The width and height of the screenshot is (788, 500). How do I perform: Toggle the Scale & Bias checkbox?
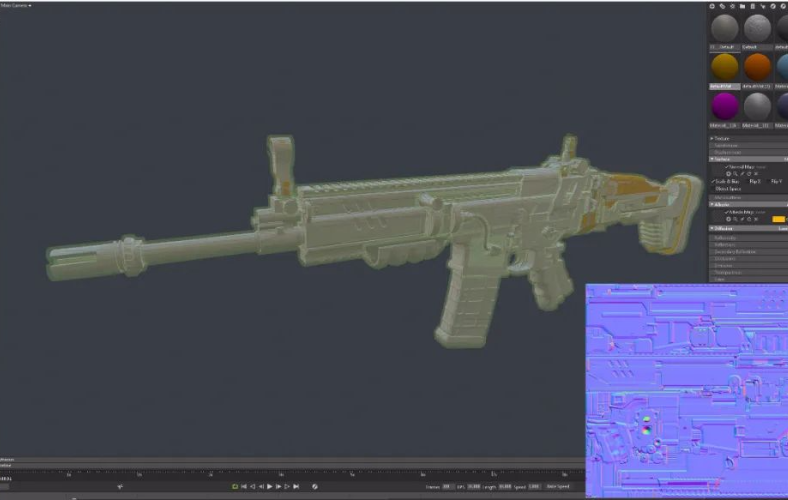tap(713, 181)
